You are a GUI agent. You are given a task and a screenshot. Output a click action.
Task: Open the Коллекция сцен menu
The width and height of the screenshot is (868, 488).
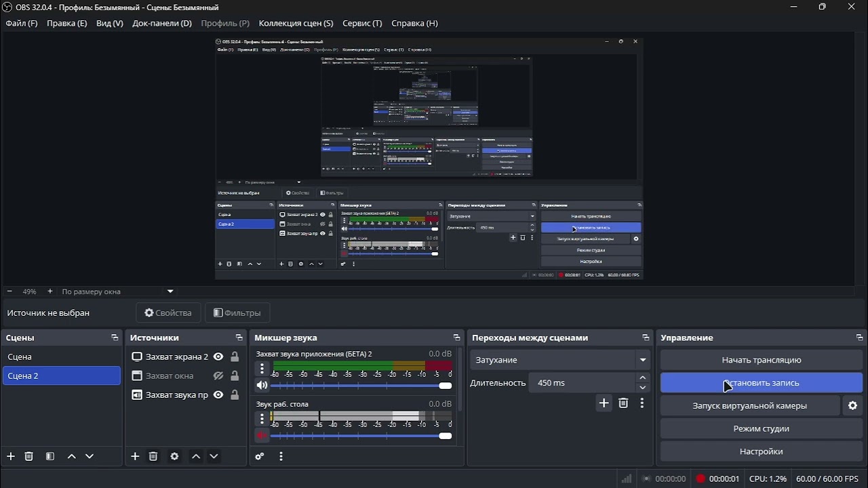[x=296, y=23]
